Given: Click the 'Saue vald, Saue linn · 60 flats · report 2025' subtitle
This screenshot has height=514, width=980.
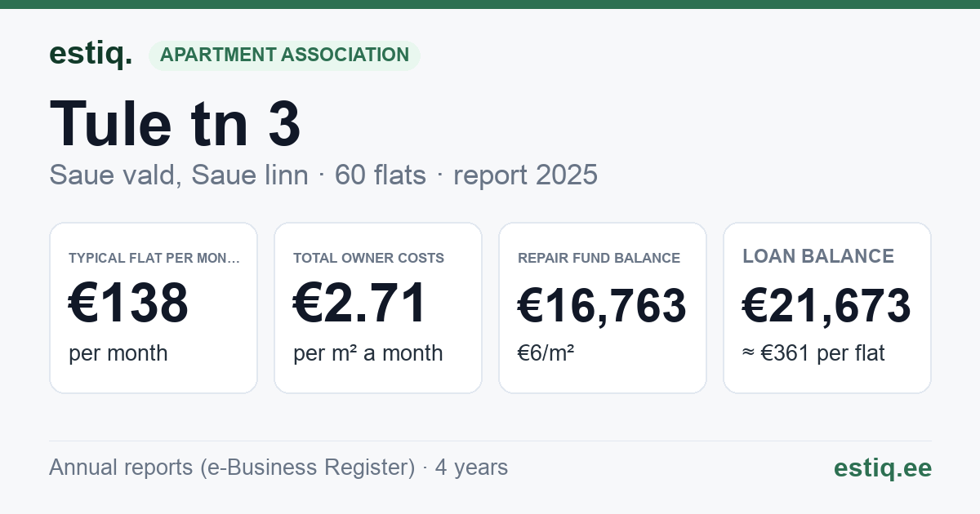Looking at the screenshot, I should click(323, 175).
